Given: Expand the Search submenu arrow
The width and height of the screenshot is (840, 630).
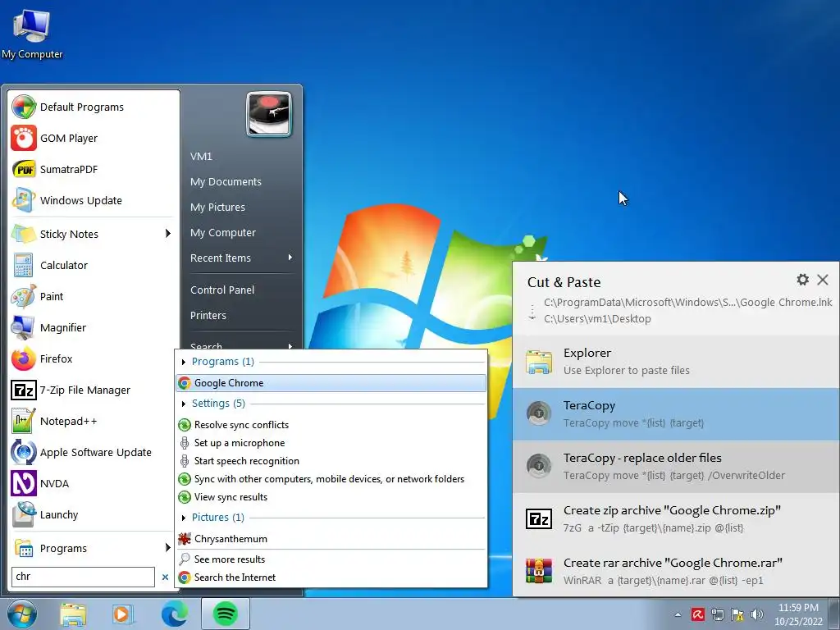Looking at the screenshot, I should pos(290,346).
